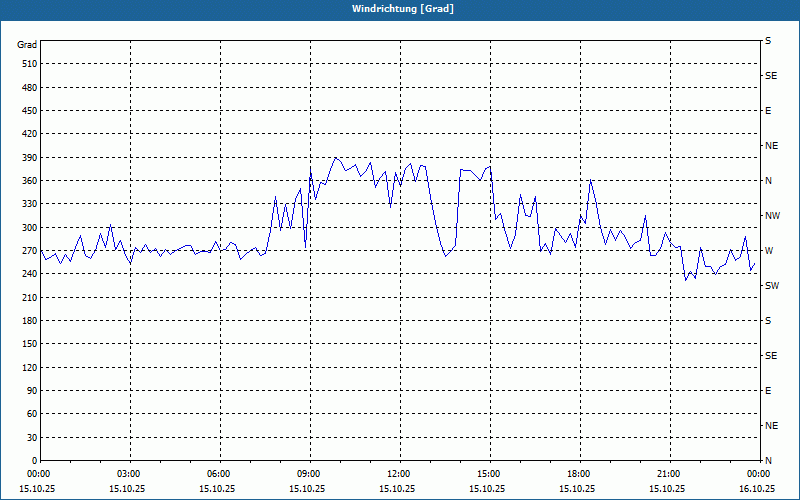Click the 420 y-axis tick label
Screen dimensions: 800x500
click(x=29, y=134)
